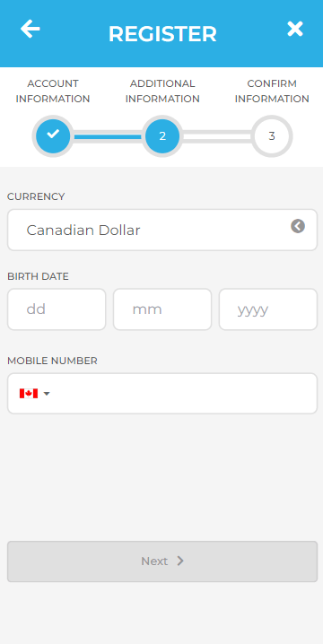This screenshot has width=323, height=644.
Task: Click the completed step checkmark circle
Action: (53, 136)
